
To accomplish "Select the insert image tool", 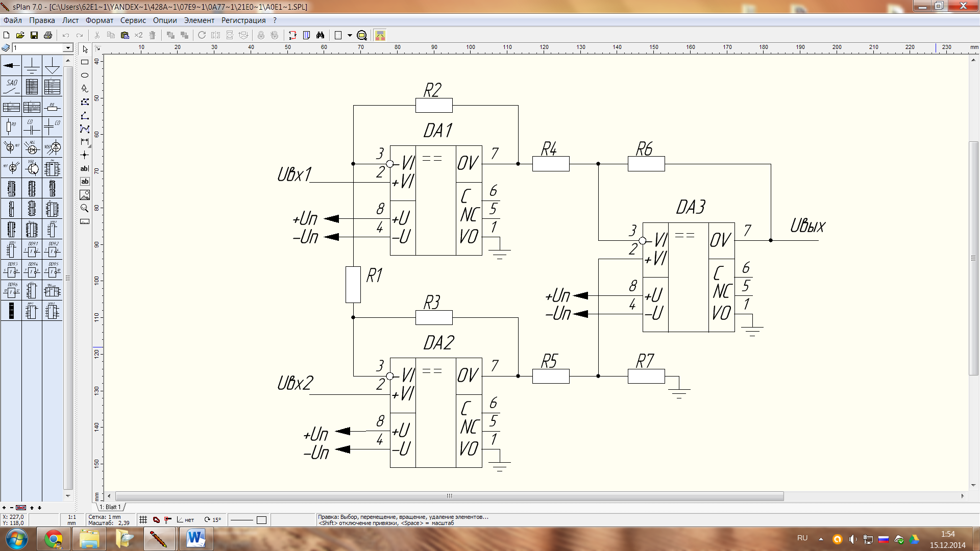I will [x=85, y=195].
